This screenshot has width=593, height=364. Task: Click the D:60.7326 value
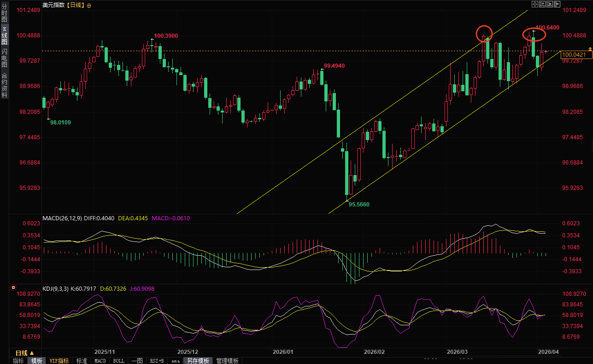tap(114, 289)
